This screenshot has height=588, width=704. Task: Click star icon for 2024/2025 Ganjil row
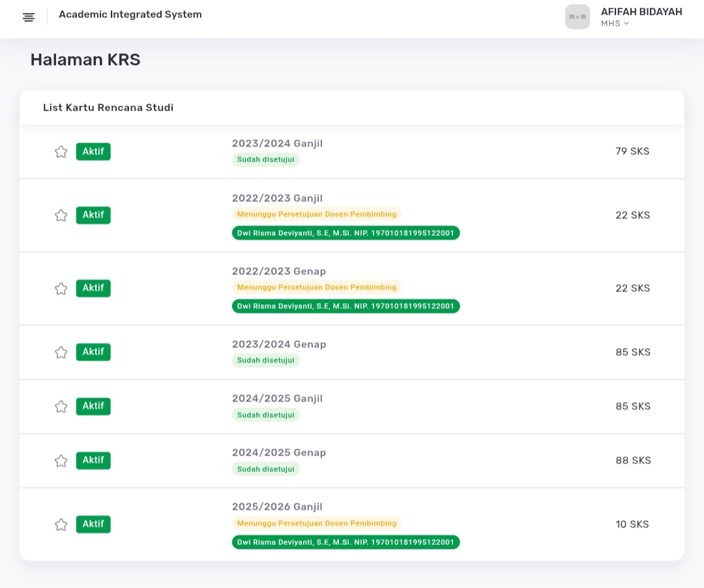click(61, 406)
